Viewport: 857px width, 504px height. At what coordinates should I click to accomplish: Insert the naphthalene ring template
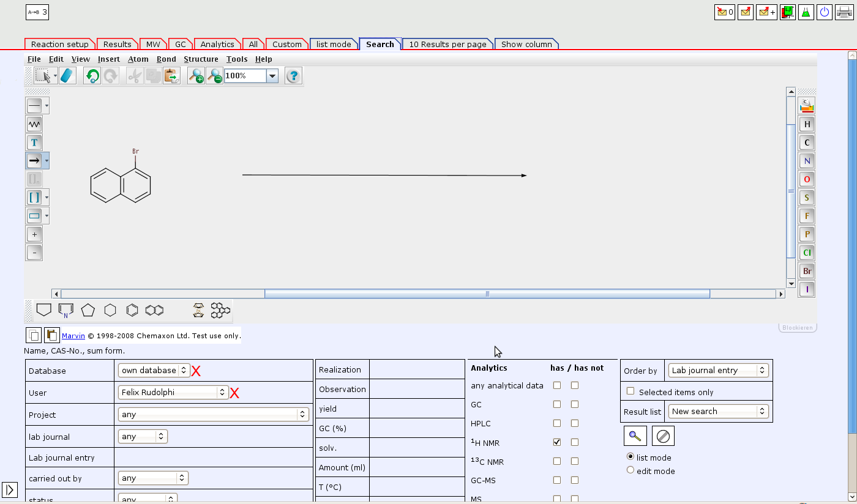point(155,310)
